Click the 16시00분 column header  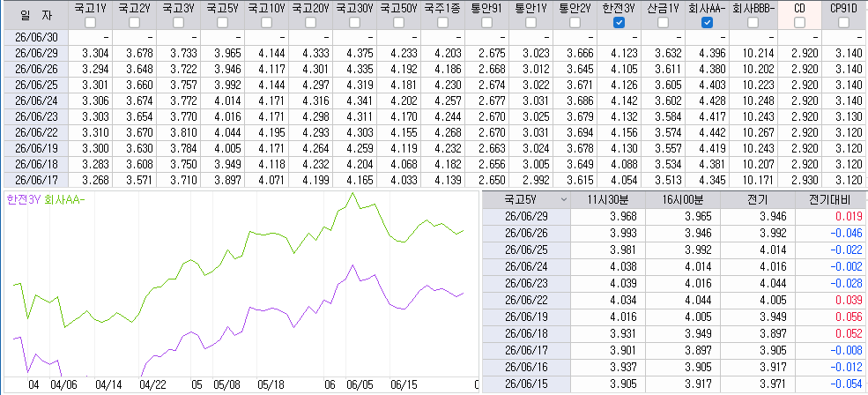(681, 199)
